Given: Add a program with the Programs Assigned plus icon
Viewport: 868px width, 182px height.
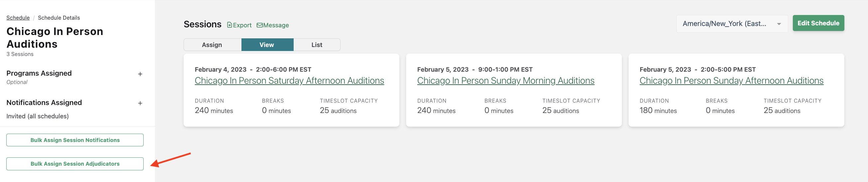Looking at the screenshot, I should [x=140, y=74].
